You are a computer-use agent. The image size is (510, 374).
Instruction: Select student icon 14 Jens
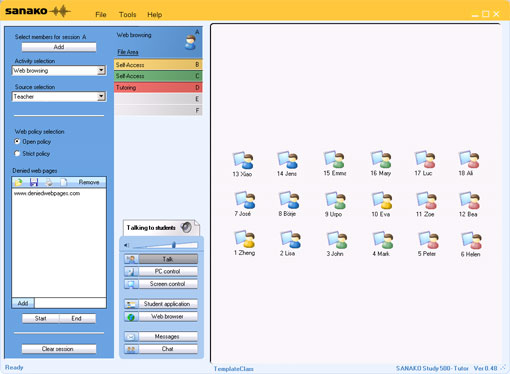click(287, 160)
